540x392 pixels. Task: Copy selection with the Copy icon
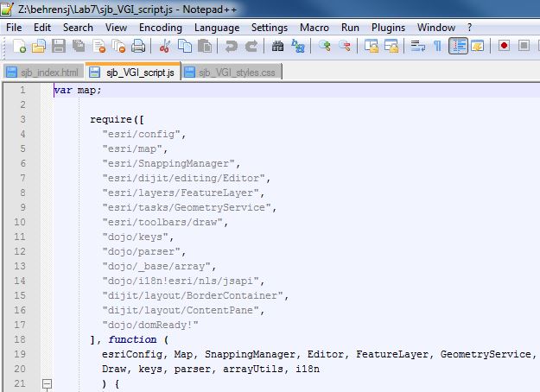point(185,46)
